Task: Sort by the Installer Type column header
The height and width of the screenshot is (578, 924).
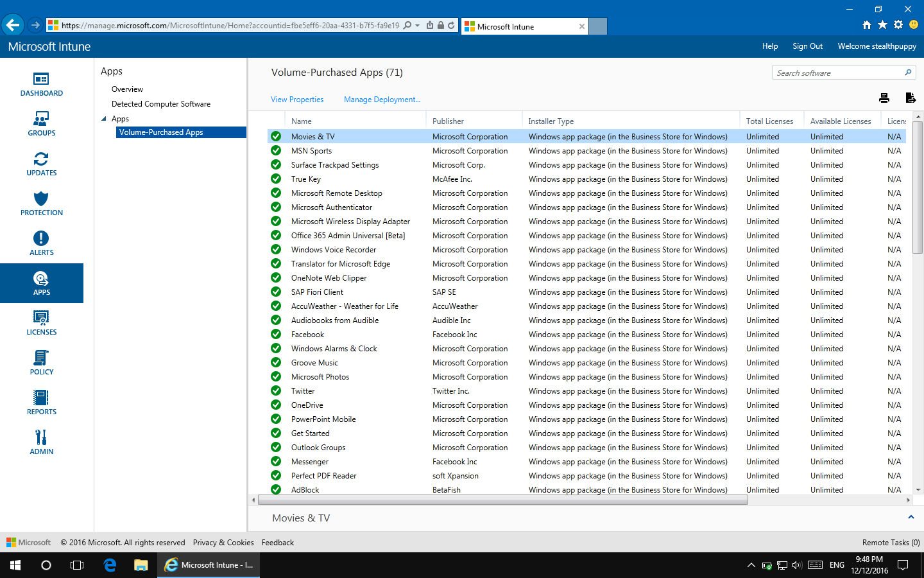Action: 551,121
